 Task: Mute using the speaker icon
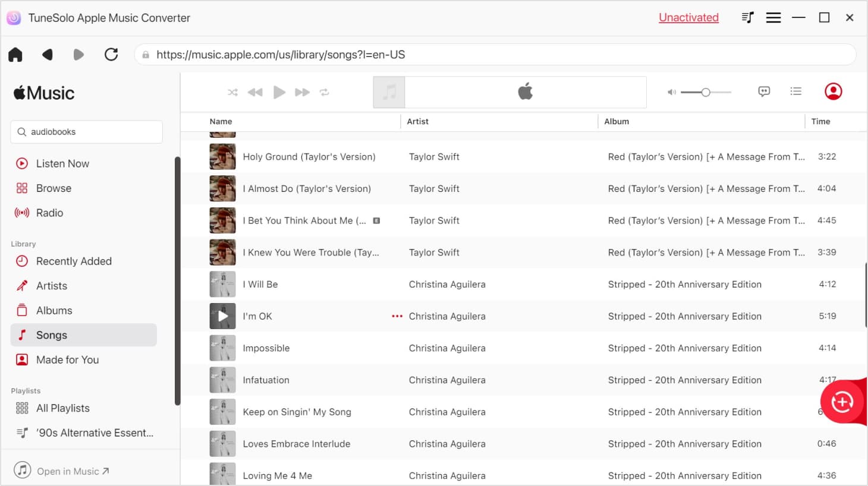pos(671,92)
